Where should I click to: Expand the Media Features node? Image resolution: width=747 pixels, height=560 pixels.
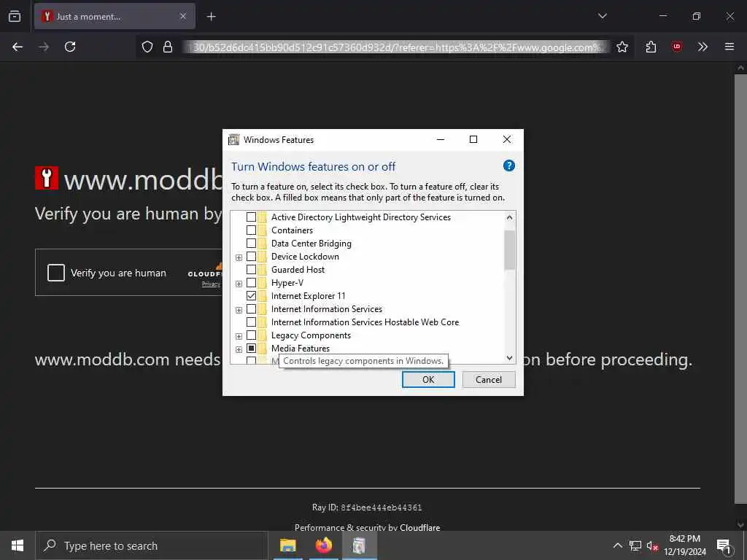tap(239, 349)
